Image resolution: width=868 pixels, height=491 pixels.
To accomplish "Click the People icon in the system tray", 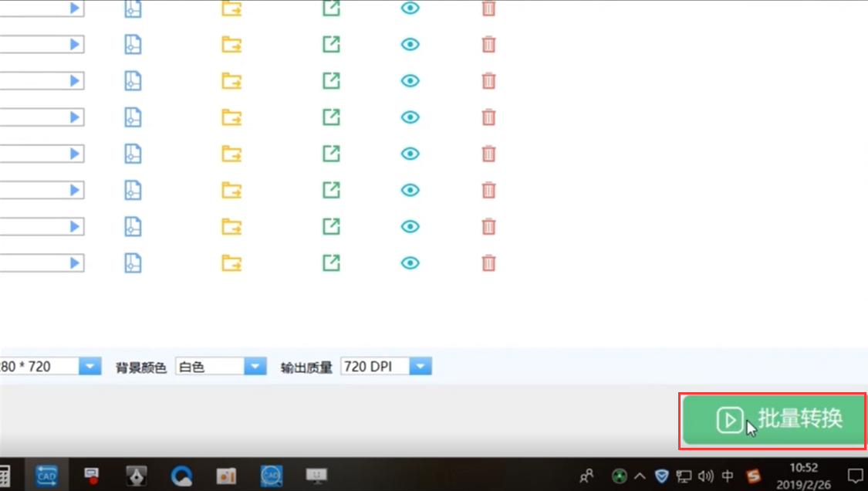I will click(587, 476).
